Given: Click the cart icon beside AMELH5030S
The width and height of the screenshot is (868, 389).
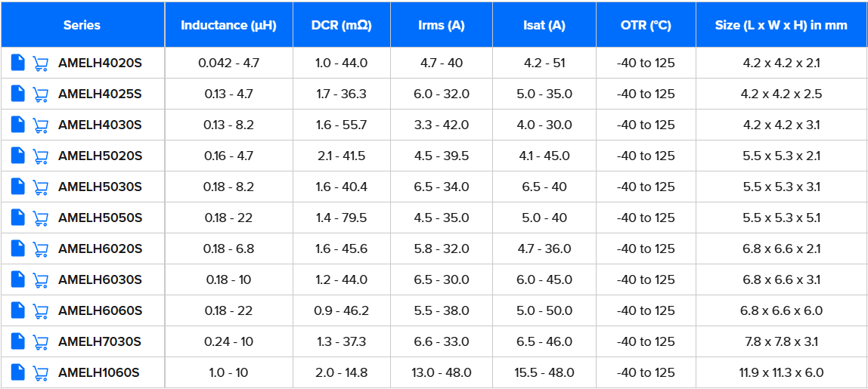Looking at the screenshot, I should pyautogui.click(x=41, y=187).
